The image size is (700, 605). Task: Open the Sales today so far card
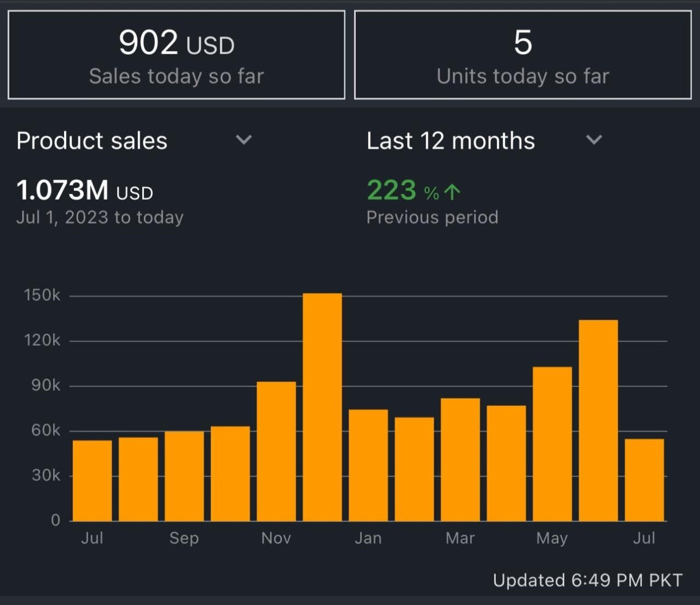point(176,55)
